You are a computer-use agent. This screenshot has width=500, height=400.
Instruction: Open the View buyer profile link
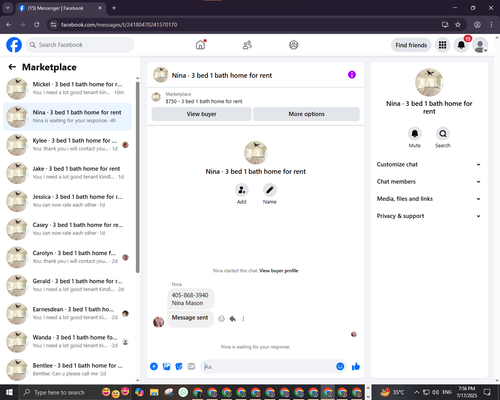coord(279,271)
